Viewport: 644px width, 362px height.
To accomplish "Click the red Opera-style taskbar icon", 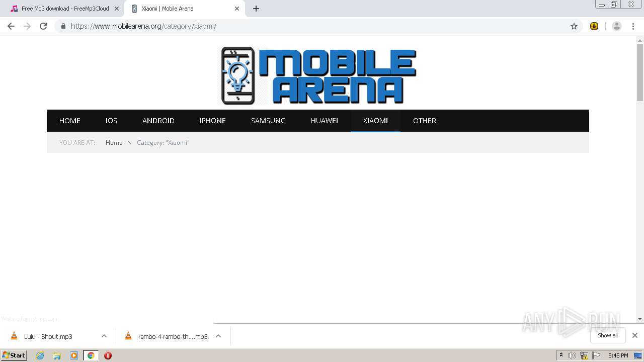I will pos(108,355).
